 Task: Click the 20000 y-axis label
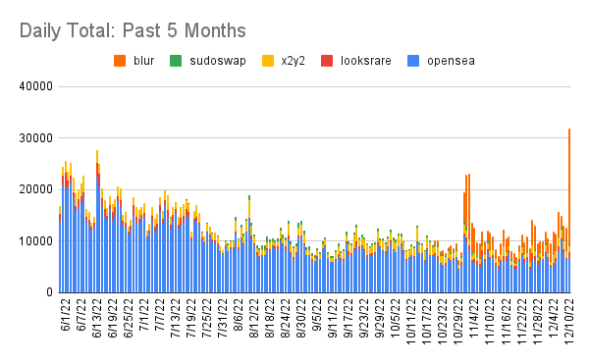[36, 189]
